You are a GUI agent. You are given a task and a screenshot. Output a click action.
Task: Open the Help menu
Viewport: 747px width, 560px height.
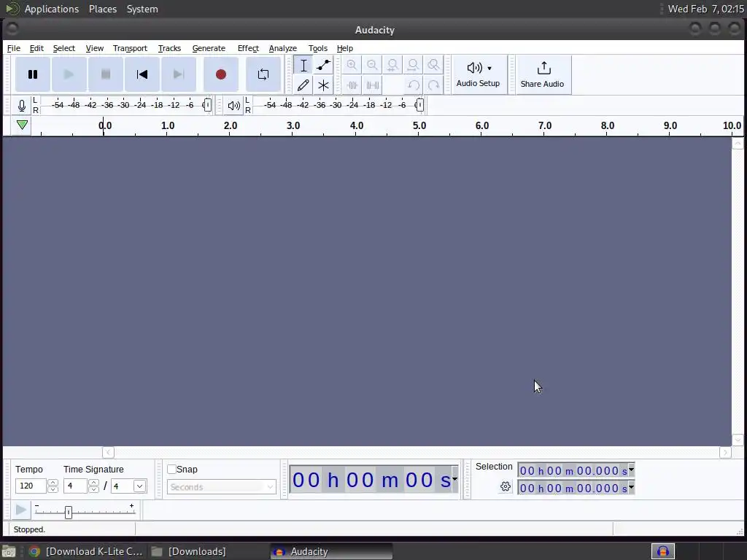pyautogui.click(x=345, y=48)
